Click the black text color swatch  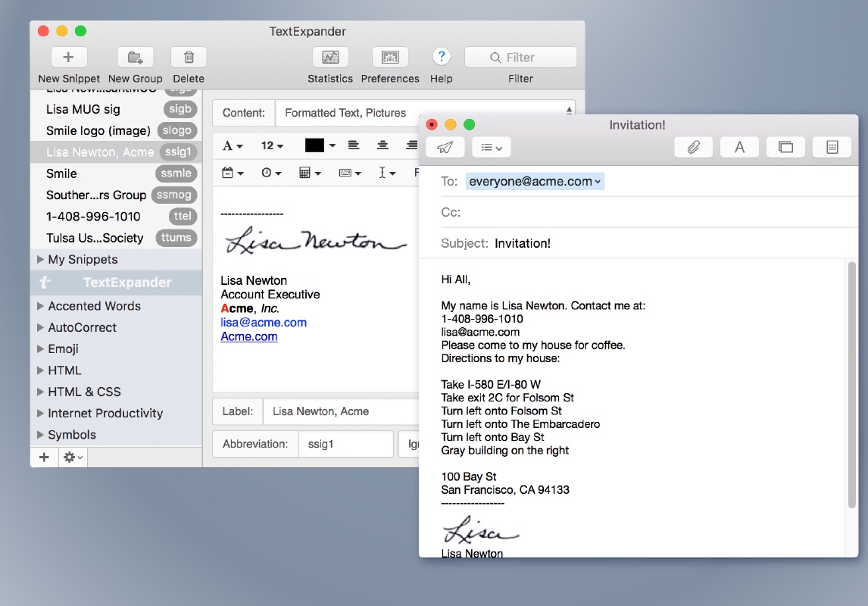pos(314,145)
